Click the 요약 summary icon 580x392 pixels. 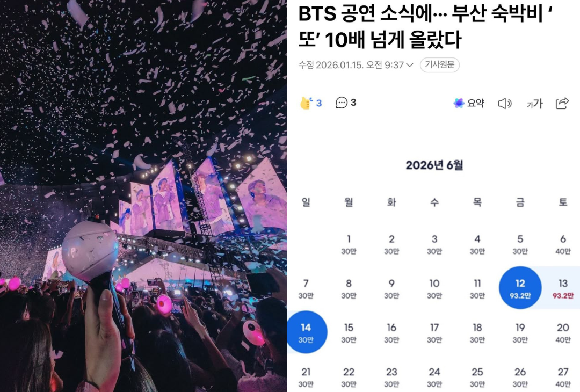coord(459,103)
